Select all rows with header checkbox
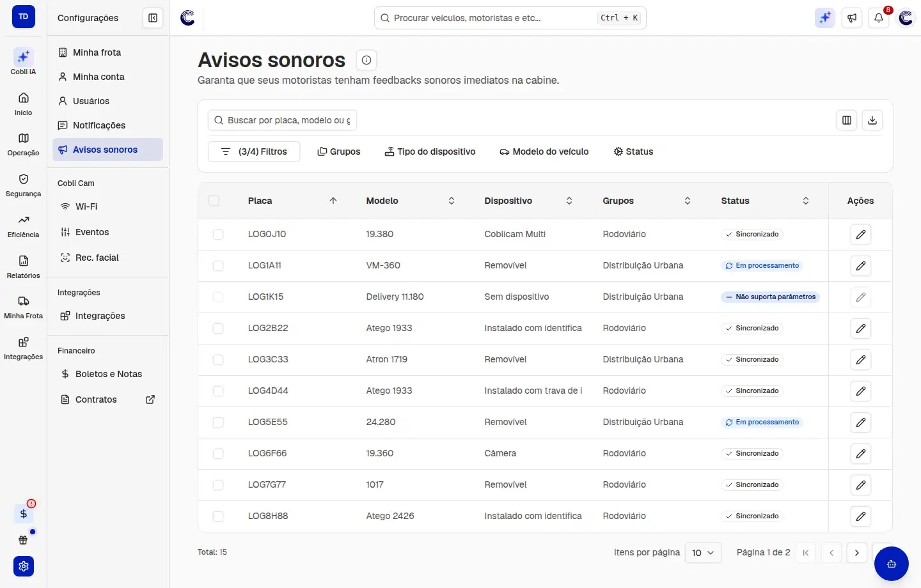The height and width of the screenshot is (588, 921). click(x=214, y=201)
